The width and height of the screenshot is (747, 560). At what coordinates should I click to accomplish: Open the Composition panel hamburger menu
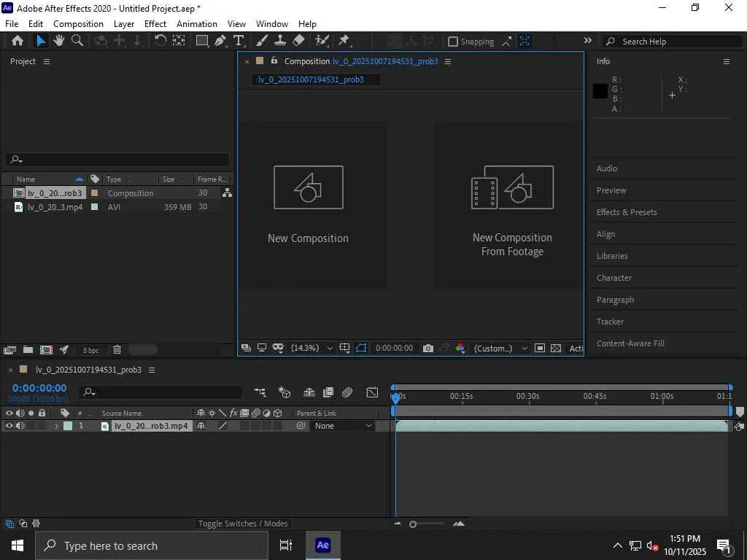click(448, 61)
